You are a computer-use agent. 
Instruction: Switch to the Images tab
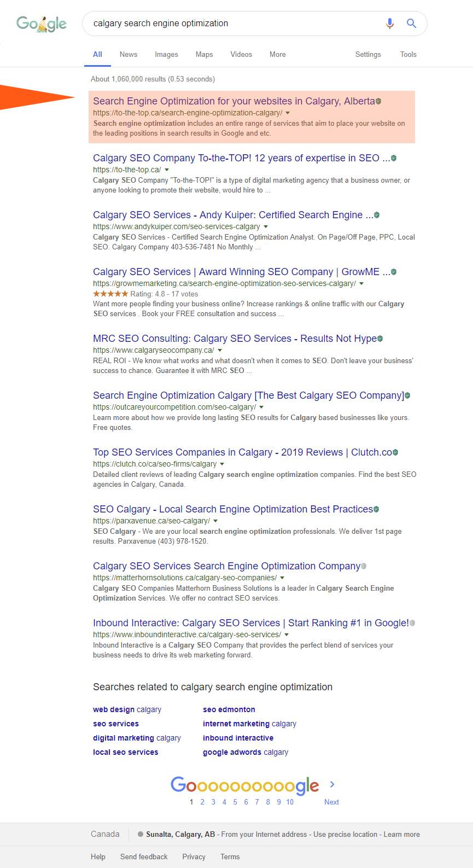click(x=166, y=55)
